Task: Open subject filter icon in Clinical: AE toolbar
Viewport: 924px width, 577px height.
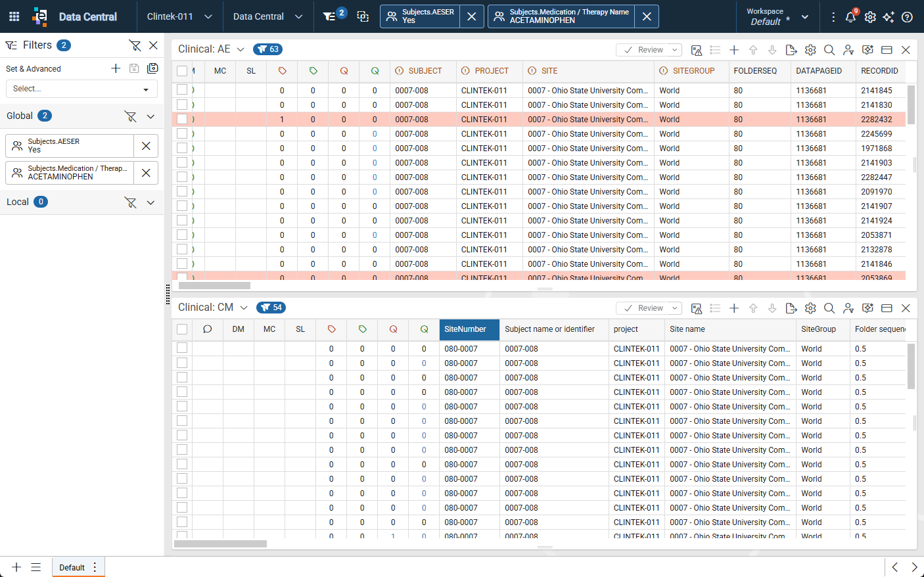Action: coord(848,50)
